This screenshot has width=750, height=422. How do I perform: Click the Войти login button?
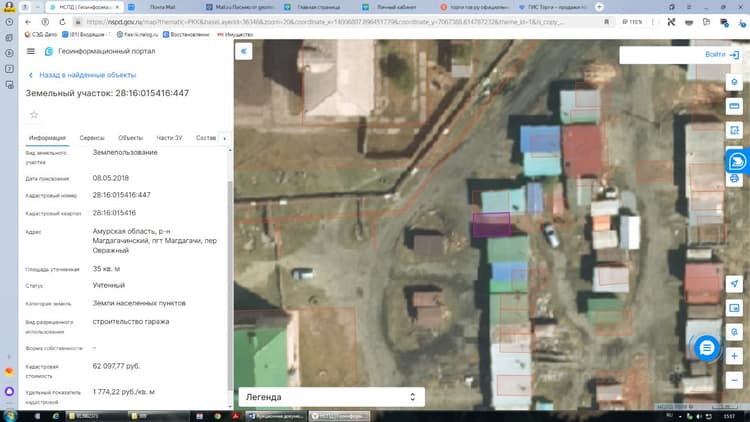(721, 55)
